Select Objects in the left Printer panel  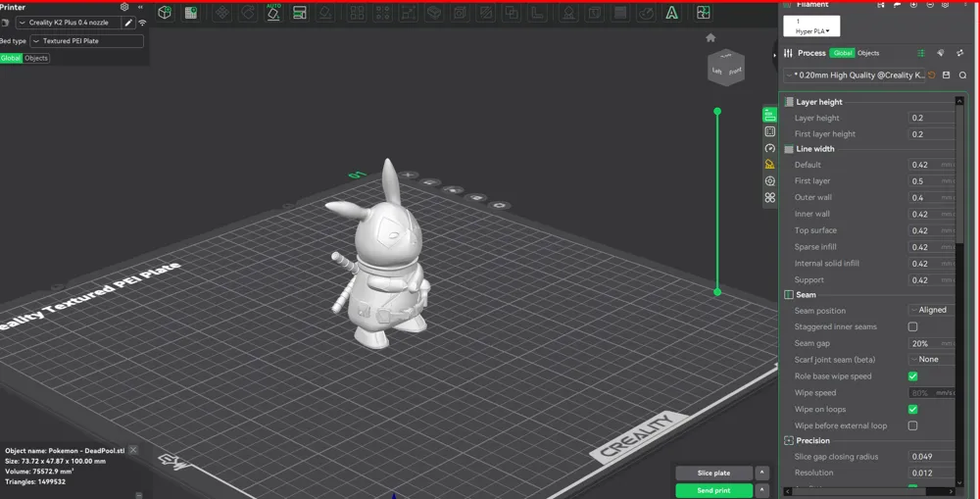point(36,58)
